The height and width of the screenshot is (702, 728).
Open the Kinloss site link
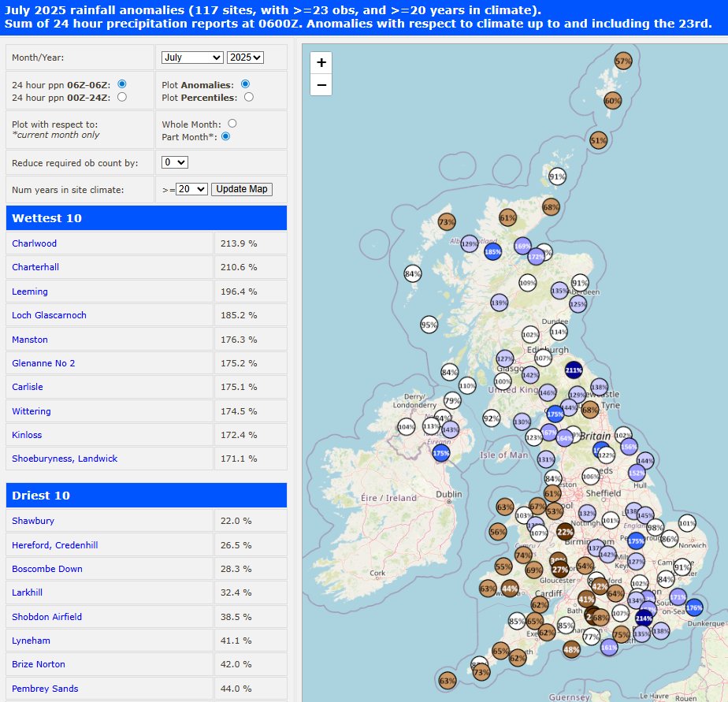[x=27, y=435]
